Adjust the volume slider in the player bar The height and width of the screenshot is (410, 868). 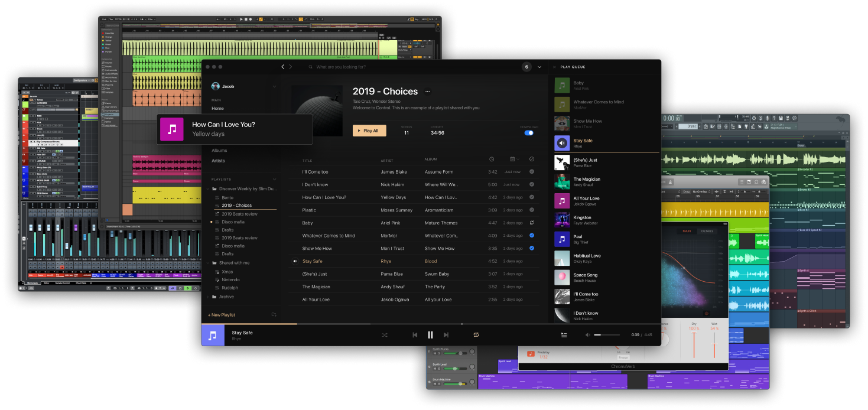607,335
